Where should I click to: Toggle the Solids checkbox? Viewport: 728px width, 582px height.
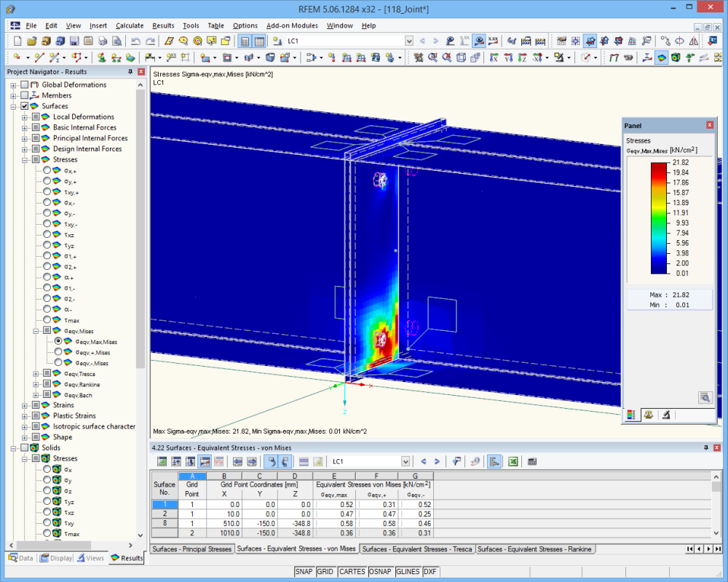pos(25,447)
